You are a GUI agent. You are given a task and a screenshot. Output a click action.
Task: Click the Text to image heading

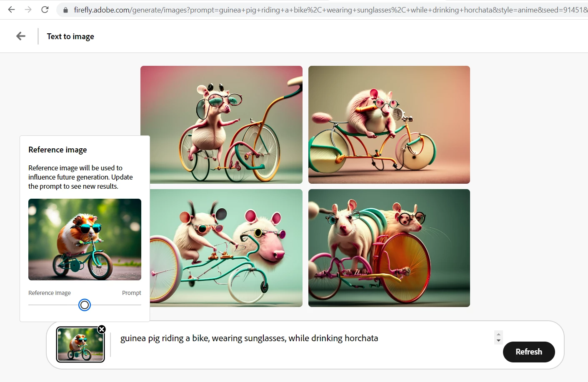(x=70, y=37)
